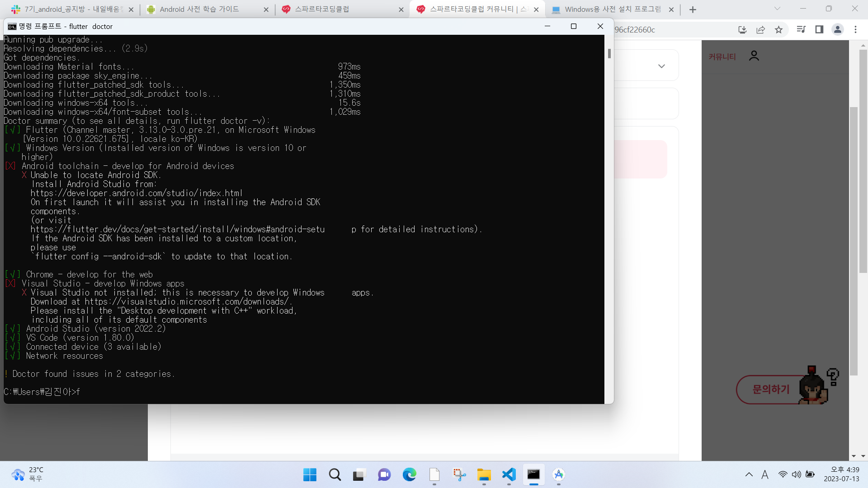The height and width of the screenshot is (488, 868).
Task: Close the 스파르타코딩클럽 tab
Action: pos(401,9)
